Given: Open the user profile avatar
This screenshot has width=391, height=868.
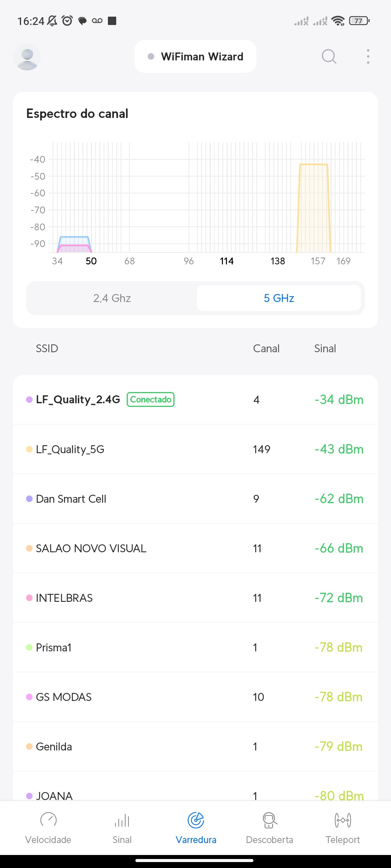Looking at the screenshot, I should [x=27, y=57].
